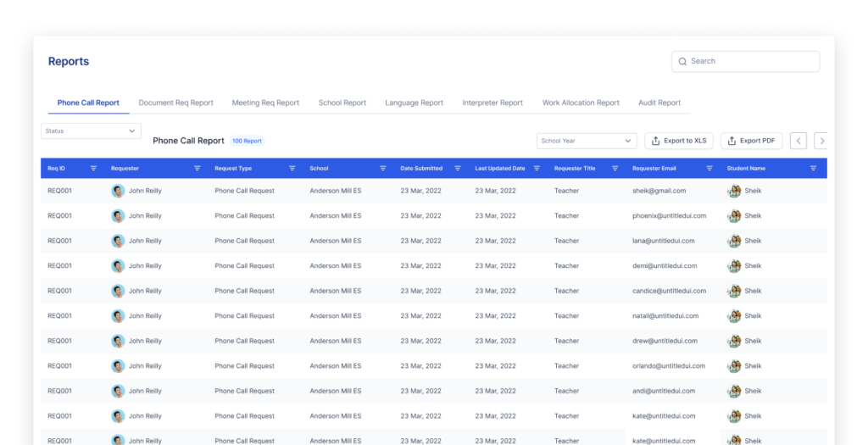This screenshot has height=445, width=868.
Task: Click John Reilly's avatar in first row
Action: tap(118, 192)
